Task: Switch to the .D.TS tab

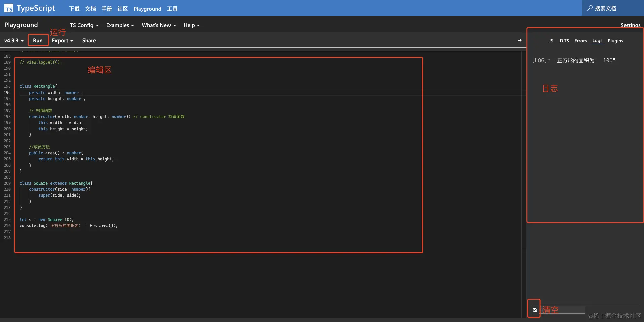Action: pyautogui.click(x=564, y=41)
